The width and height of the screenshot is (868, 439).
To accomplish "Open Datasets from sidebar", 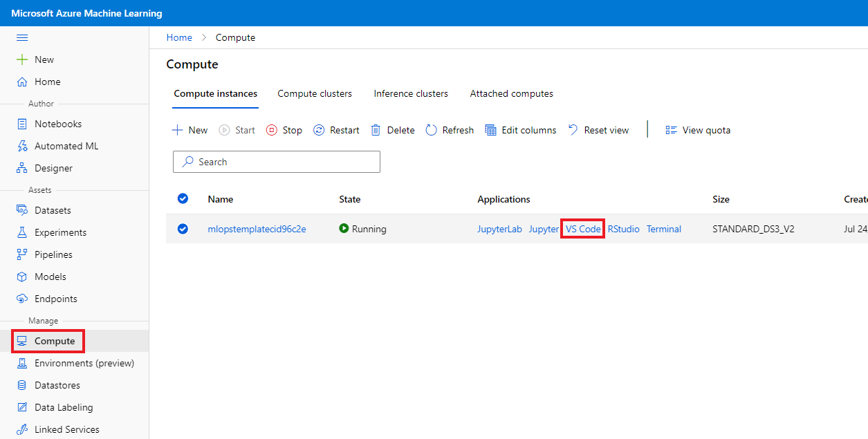I will point(53,210).
